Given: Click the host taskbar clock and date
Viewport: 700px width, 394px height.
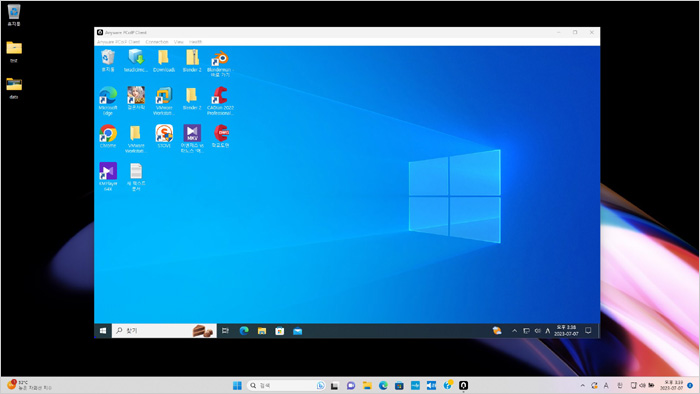Looking at the screenshot, I should [672, 386].
